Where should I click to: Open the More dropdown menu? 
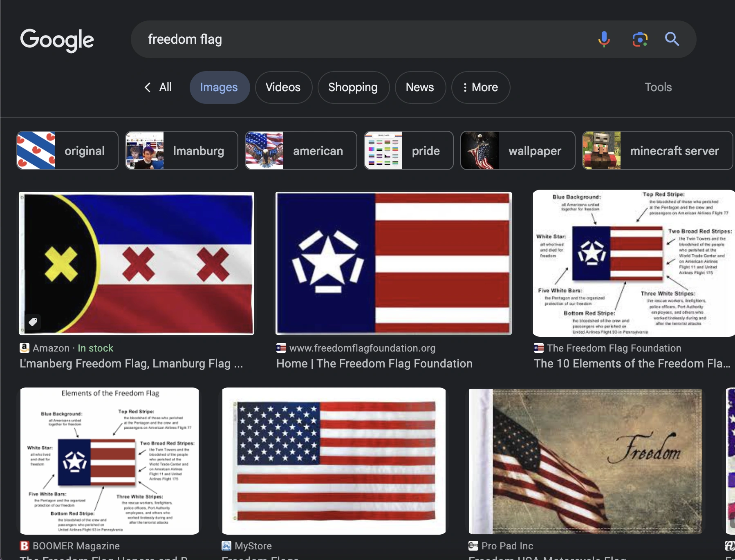pos(480,87)
